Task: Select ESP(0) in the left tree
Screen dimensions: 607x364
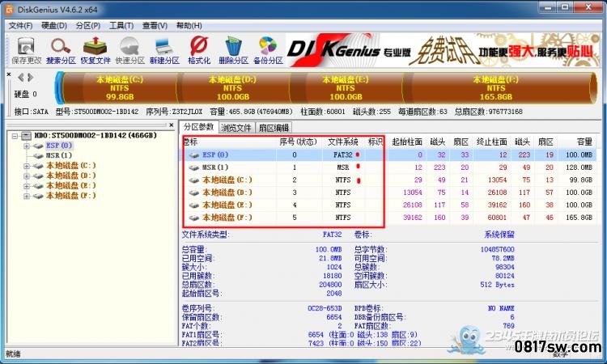Action: (59, 146)
